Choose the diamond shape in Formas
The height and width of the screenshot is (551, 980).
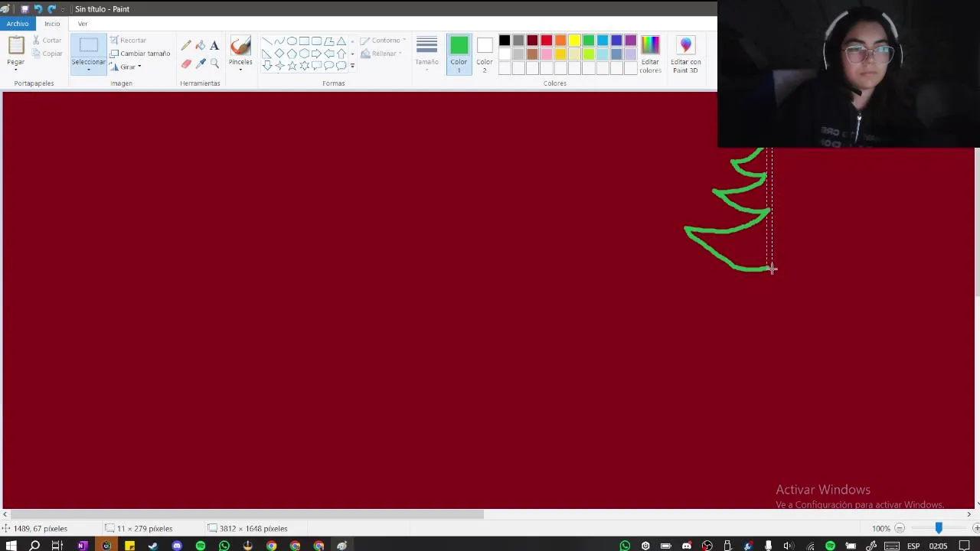point(279,54)
